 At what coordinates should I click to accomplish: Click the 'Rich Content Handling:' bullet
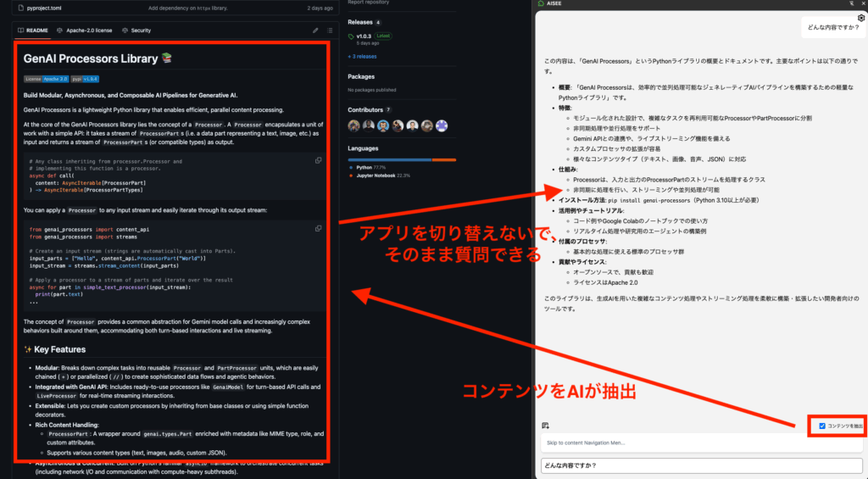point(67,425)
